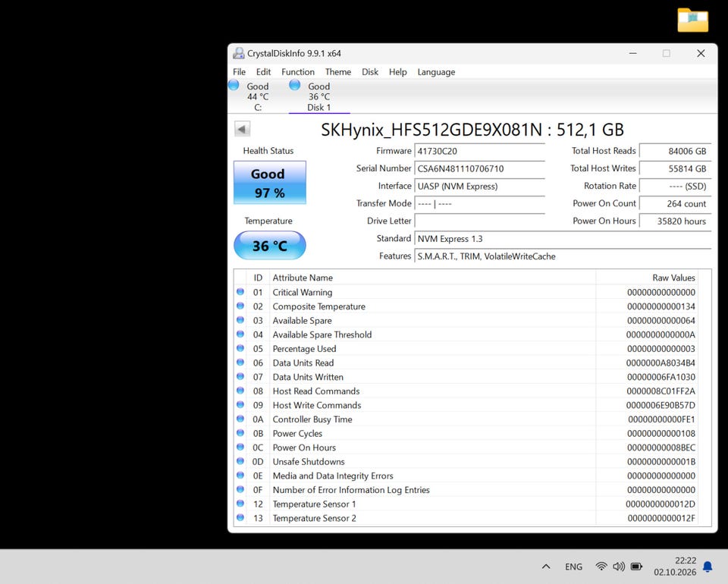Image resolution: width=728 pixels, height=584 pixels.
Task: Open the volume control in the tray
Action: coord(619,567)
